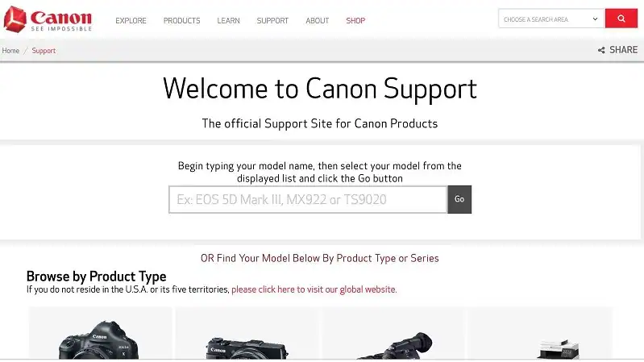Select the compact camera product thumbnail
This screenshot has height=362, width=644.
247,333
